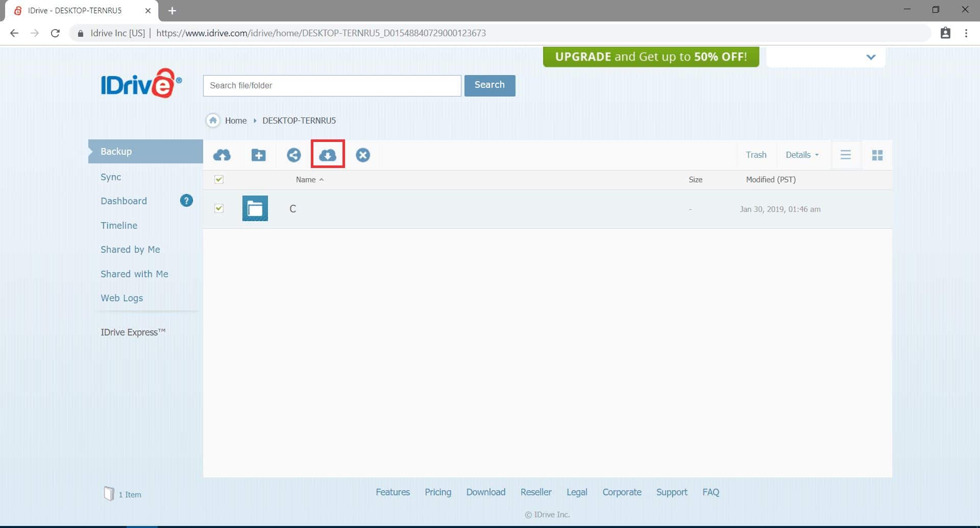Open IDrive Express

click(x=133, y=332)
